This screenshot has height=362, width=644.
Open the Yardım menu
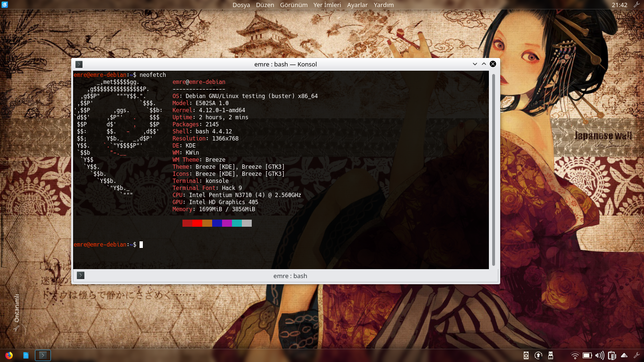(384, 5)
